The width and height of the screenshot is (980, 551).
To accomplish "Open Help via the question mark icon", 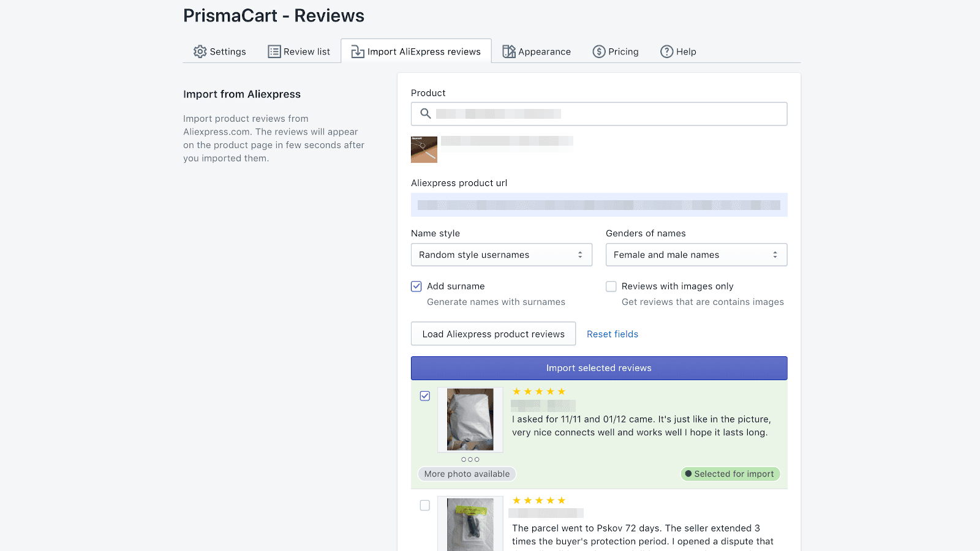I will 666,51.
